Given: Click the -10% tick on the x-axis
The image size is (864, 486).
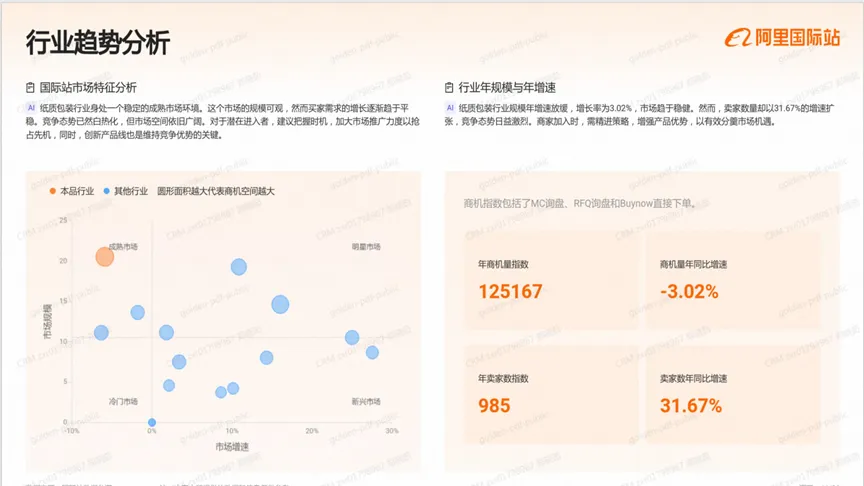Looking at the screenshot, I should pos(72,431).
